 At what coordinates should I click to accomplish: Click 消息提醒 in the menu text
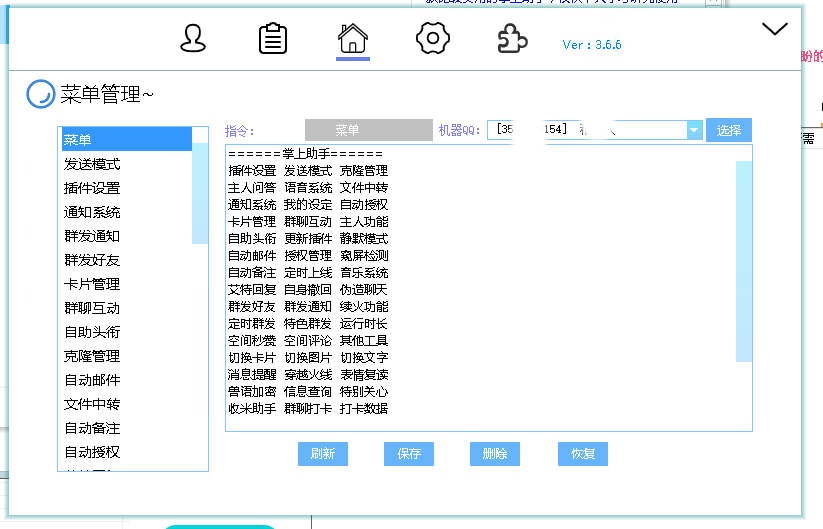click(252, 375)
